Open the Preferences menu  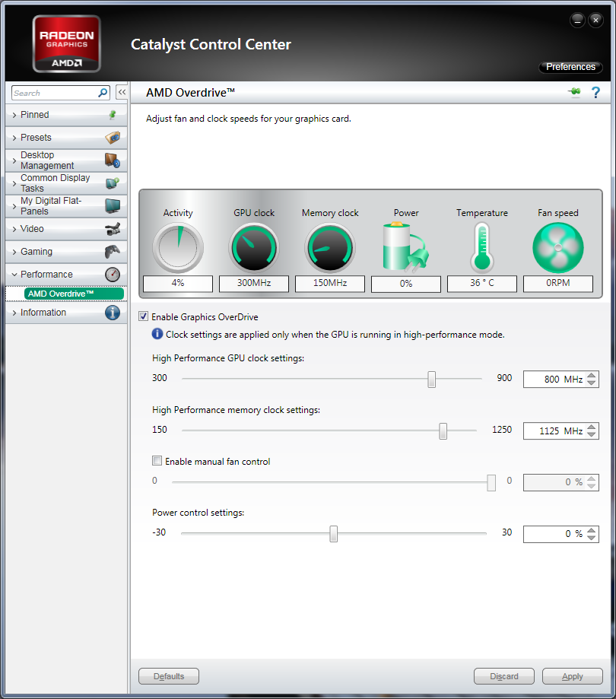point(570,67)
